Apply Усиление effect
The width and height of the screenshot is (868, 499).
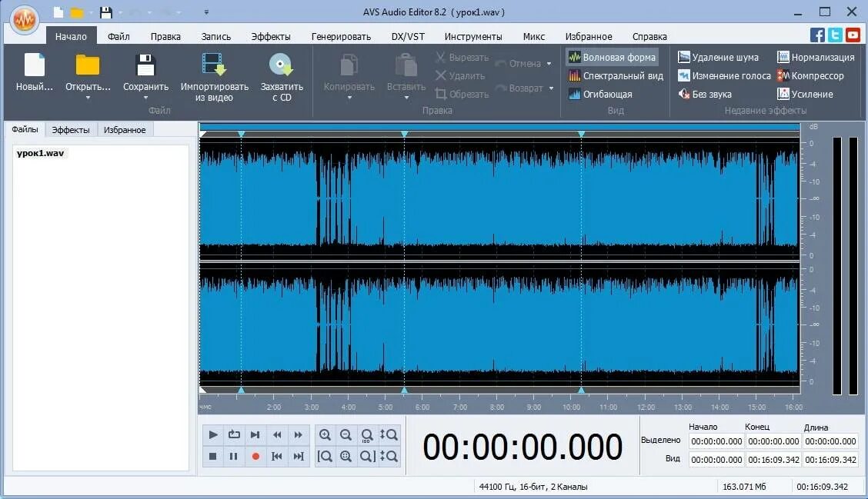click(805, 94)
